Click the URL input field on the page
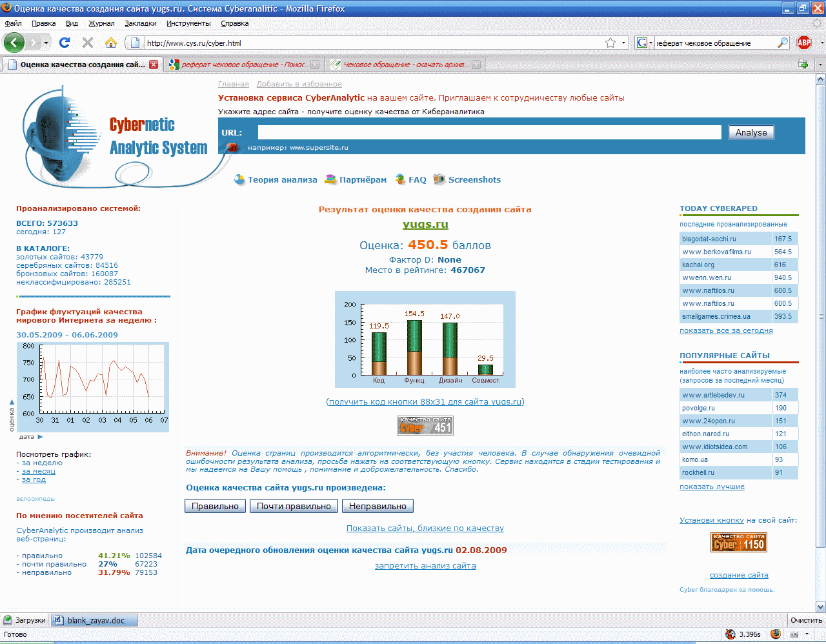Screen dimensions: 826x644 point(489,132)
